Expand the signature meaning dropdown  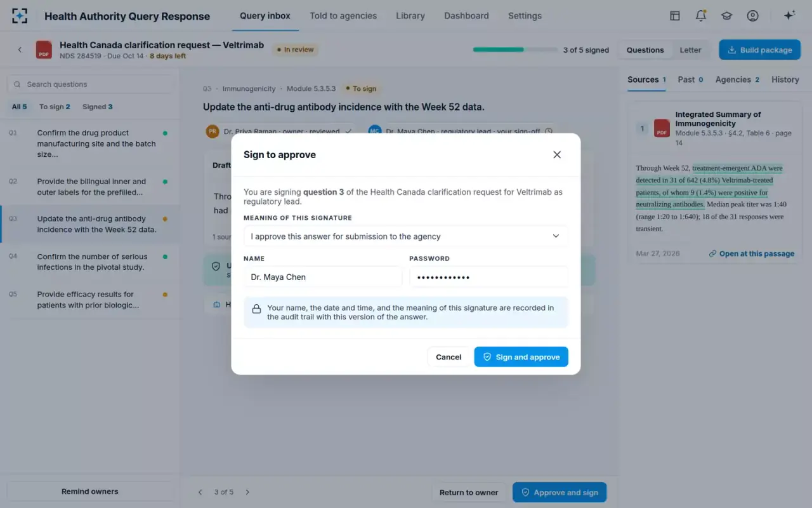pyautogui.click(x=406, y=236)
